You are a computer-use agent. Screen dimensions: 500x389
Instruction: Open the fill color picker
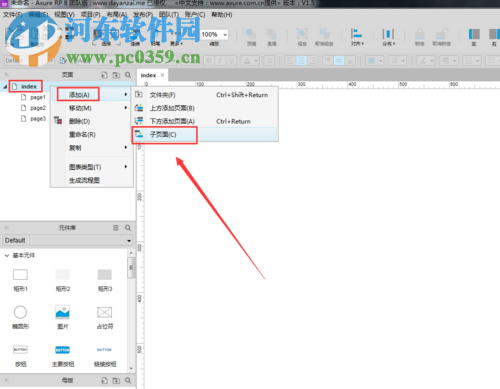(374, 61)
